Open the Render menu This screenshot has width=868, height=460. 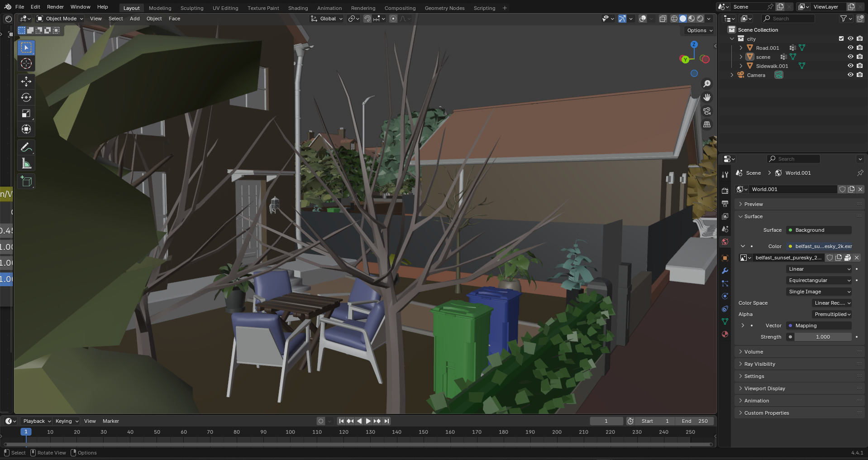[x=55, y=7]
